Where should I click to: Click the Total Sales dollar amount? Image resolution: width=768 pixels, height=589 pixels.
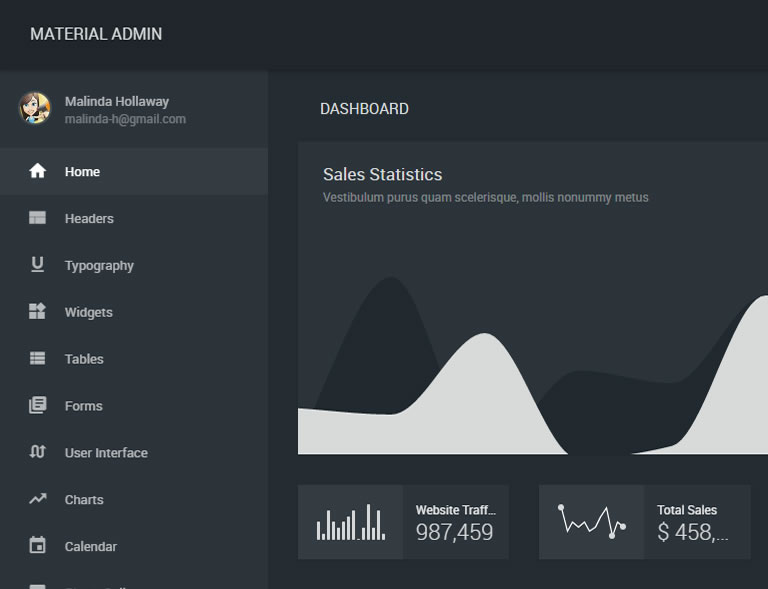pos(692,533)
